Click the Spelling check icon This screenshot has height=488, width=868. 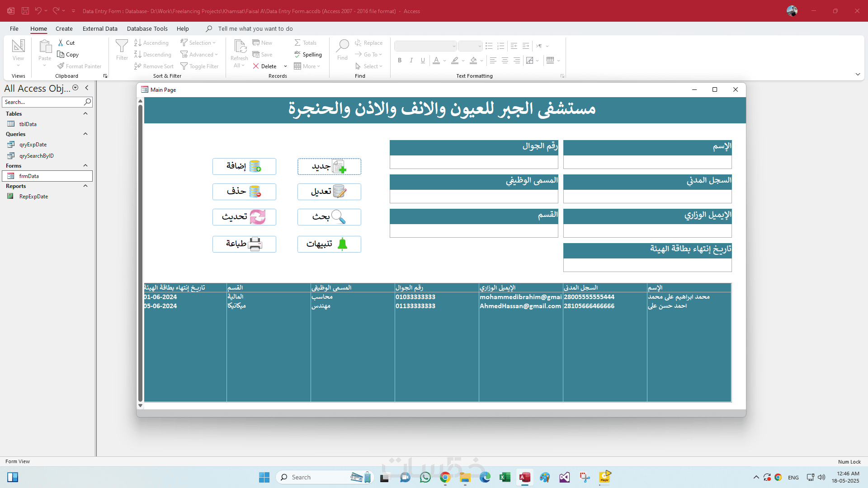tap(297, 54)
